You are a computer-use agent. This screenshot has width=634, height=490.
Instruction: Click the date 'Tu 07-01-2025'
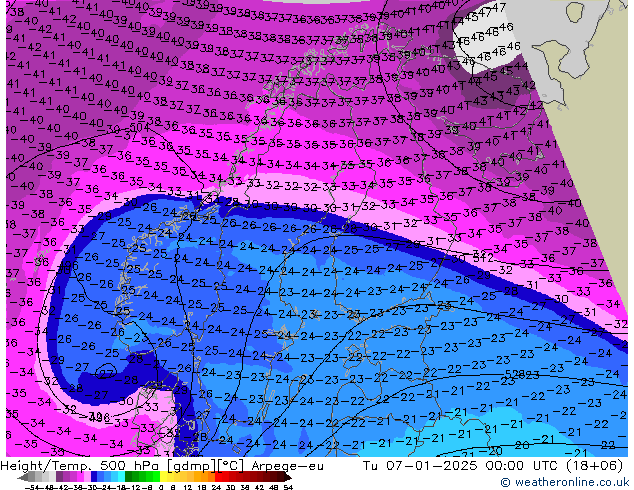pyautogui.click(x=420, y=466)
